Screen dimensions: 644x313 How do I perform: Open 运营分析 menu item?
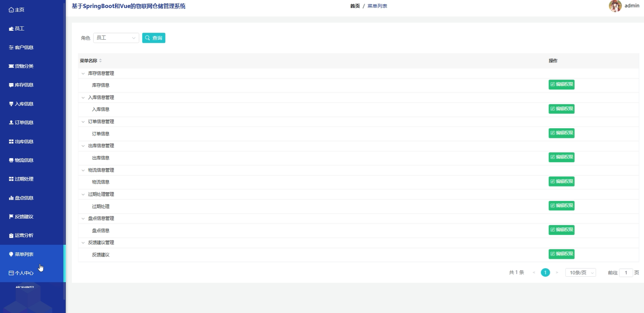pyautogui.click(x=33, y=235)
